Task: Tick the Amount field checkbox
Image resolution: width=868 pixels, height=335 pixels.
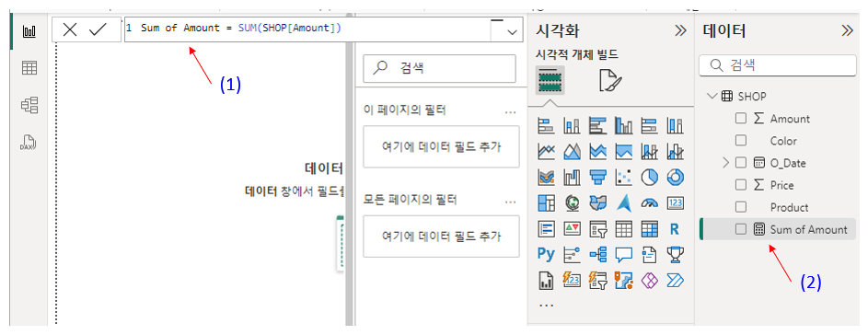Action: [x=741, y=119]
